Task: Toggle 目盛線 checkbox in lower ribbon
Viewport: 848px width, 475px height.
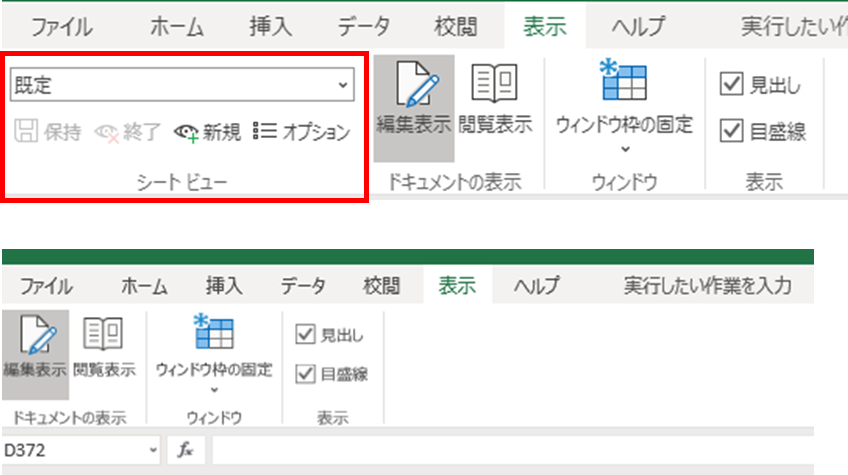Action: [306, 374]
